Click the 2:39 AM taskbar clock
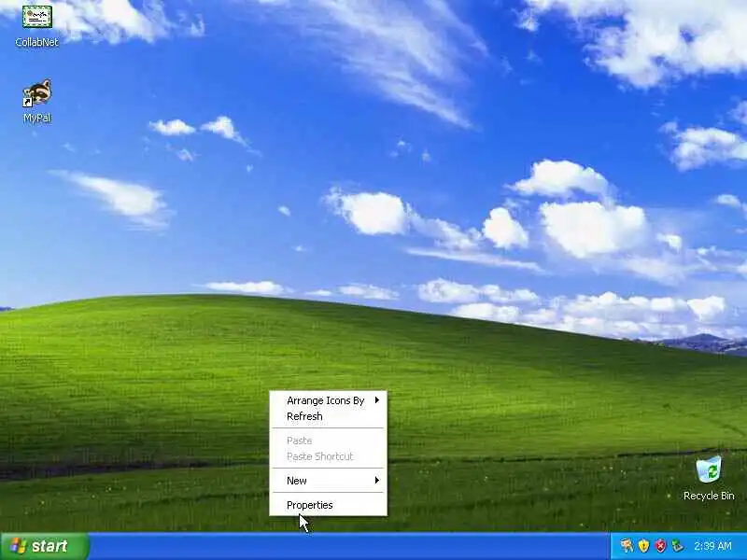This screenshot has width=747, height=560. click(x=712, y=546)
